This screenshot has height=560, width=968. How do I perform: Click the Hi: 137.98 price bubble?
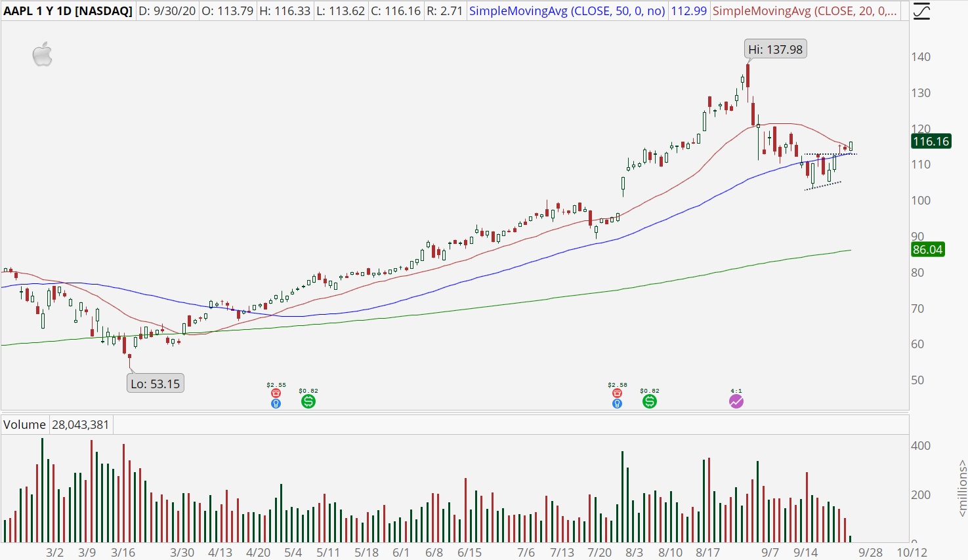[x=776, y=49]
